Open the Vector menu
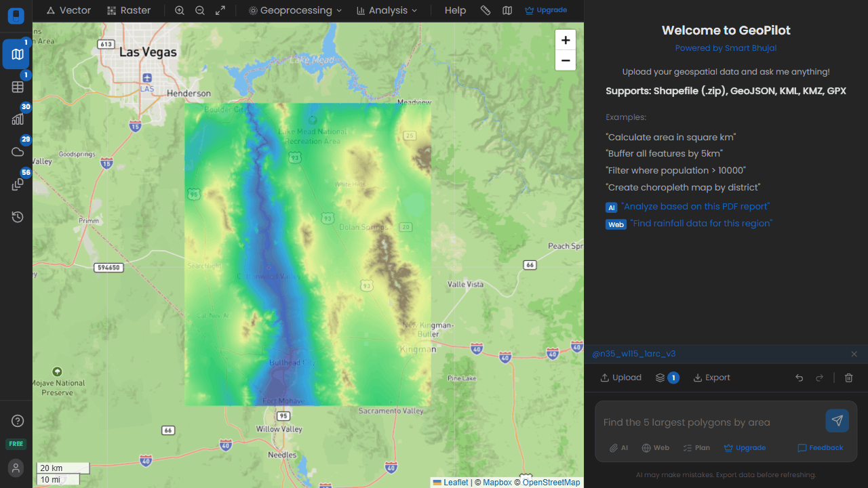This screenshot has height=488, width=868. 68,10
